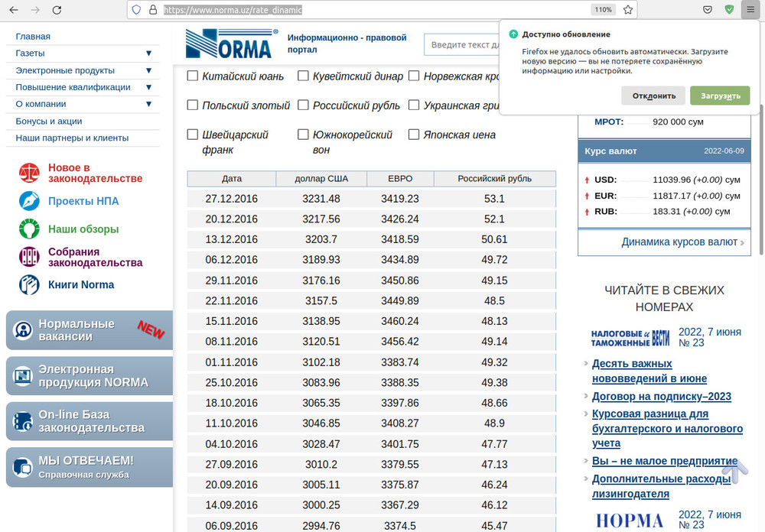
Task: Expand the О компании menu arrow
Action: pyautogui.click(x=148, y=104)
